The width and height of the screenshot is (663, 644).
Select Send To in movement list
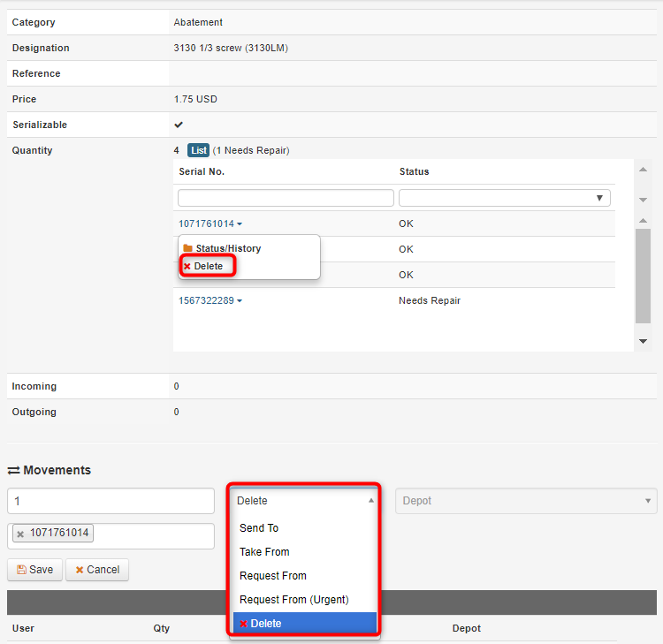coord(259,528)
